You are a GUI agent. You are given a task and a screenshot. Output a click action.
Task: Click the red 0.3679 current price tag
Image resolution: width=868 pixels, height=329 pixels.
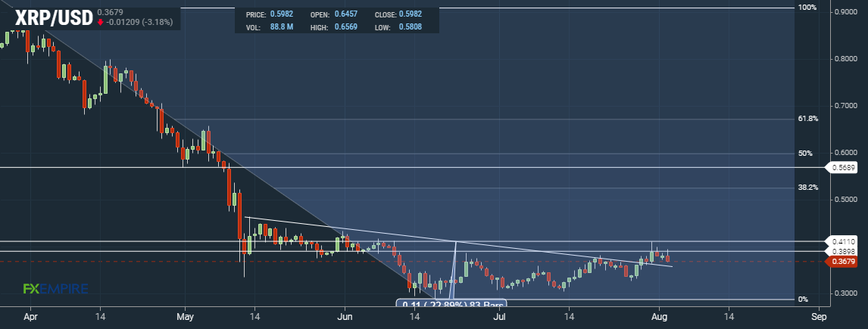pos(843,262)
